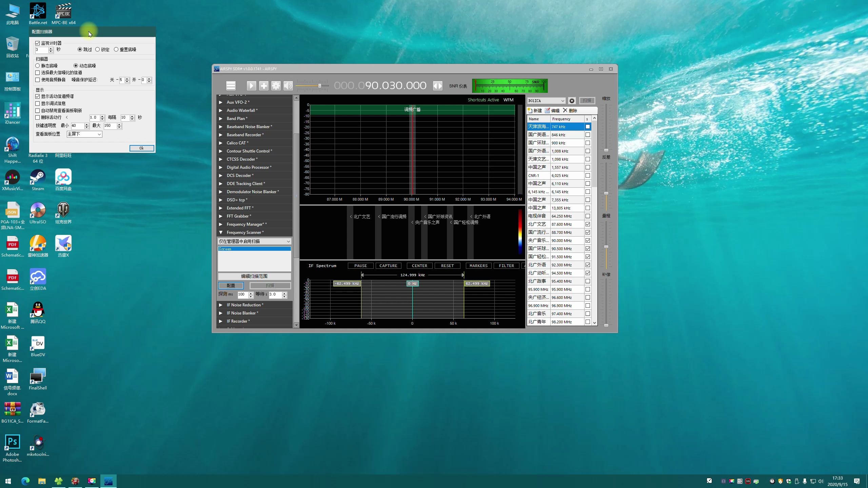868x488 pixels.
Task: Click 扫描 button in frequency manager
Action: coord(587,101)
